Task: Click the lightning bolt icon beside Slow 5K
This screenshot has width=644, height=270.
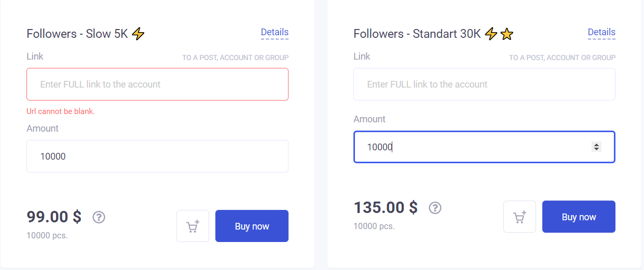Action: (138, 34)
